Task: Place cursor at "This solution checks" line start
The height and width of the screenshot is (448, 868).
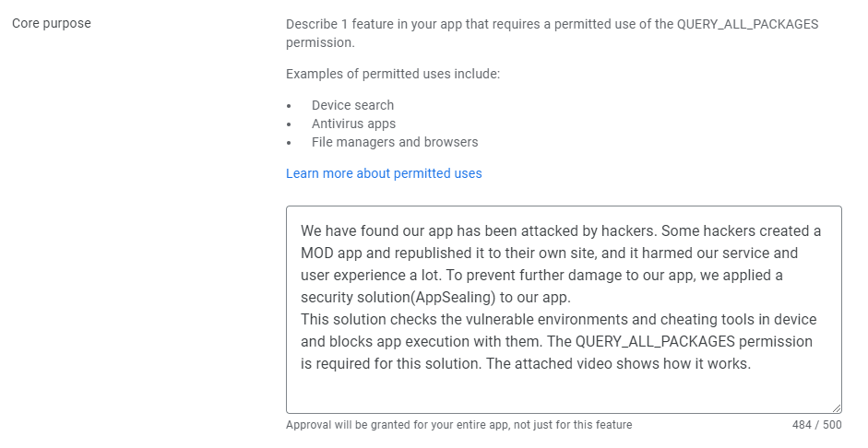Action: pos(301,319)
